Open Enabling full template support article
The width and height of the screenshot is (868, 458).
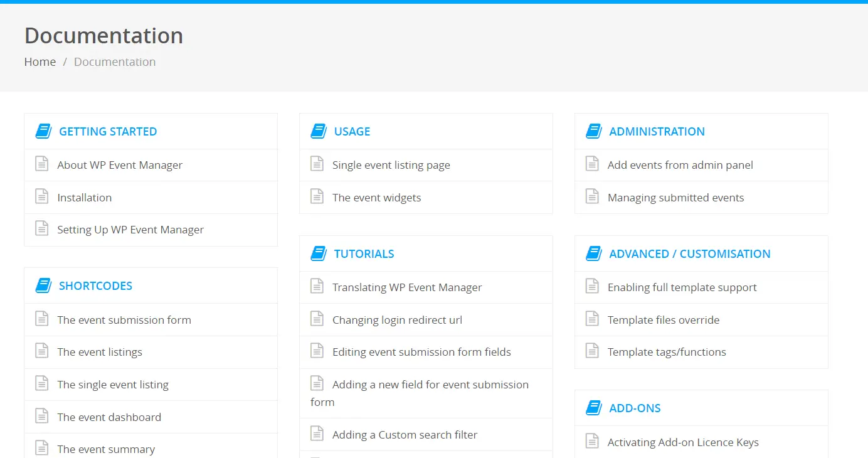682,287
